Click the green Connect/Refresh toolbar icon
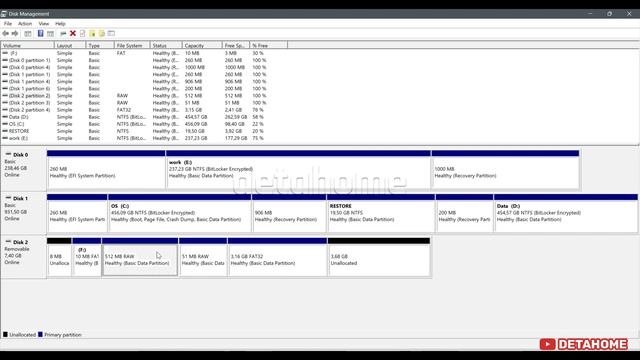 tap(63, 33)
